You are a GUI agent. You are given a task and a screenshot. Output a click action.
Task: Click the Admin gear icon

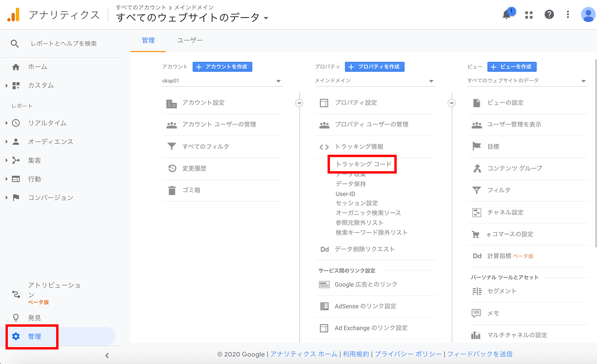point(16,337)
